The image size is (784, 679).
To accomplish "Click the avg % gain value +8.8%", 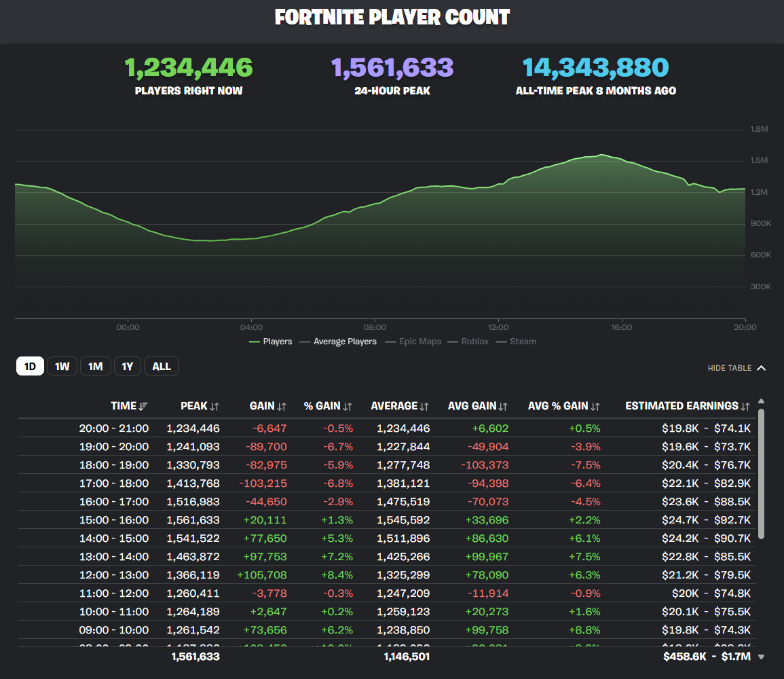I will coord(584,631).
